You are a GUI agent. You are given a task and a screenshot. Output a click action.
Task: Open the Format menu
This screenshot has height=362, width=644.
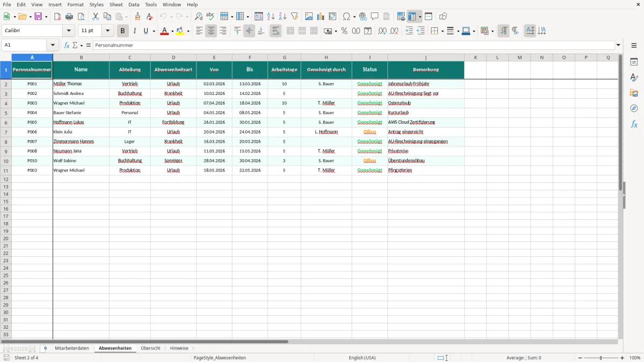tap(76, 4)
